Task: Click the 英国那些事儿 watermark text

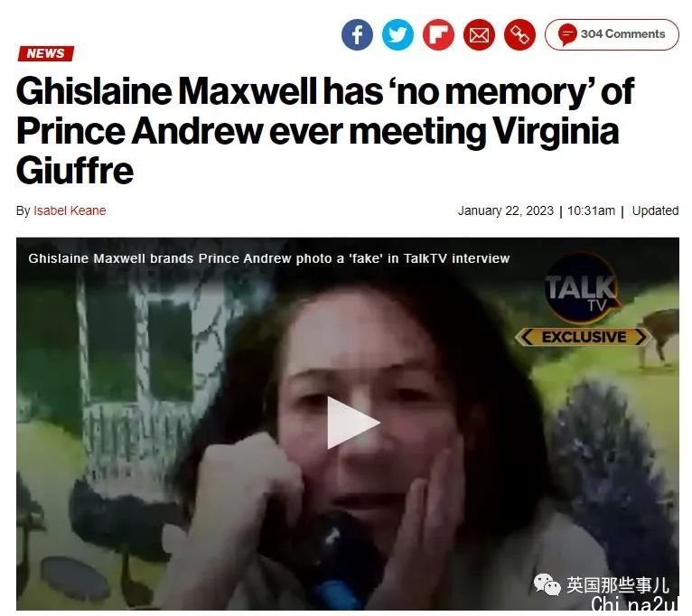Action: point(618,585)
